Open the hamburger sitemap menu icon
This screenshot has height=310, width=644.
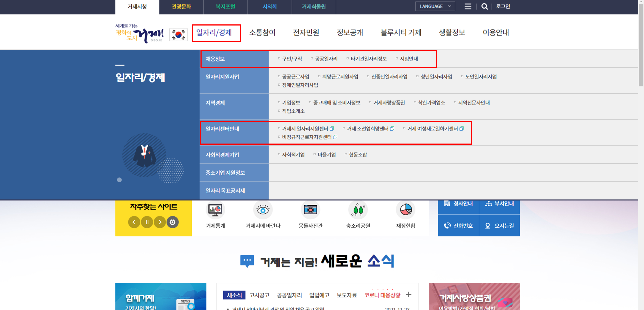pos(468,6)
